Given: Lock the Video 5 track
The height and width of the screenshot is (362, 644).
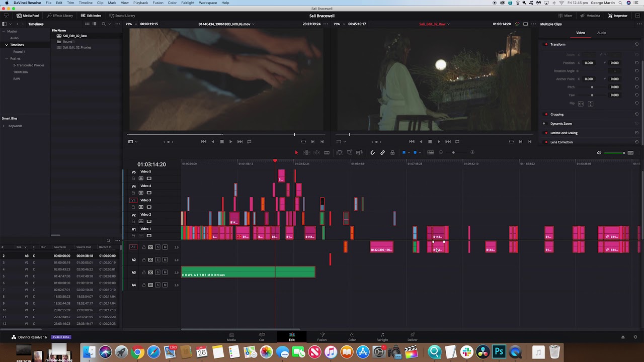Looking at the screenshot, I should (133, 178).
